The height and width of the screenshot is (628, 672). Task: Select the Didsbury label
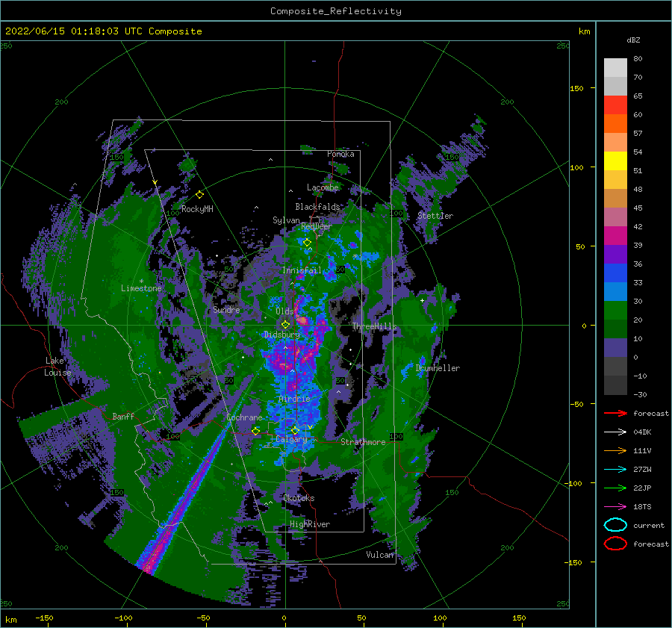tap(281, 335)
